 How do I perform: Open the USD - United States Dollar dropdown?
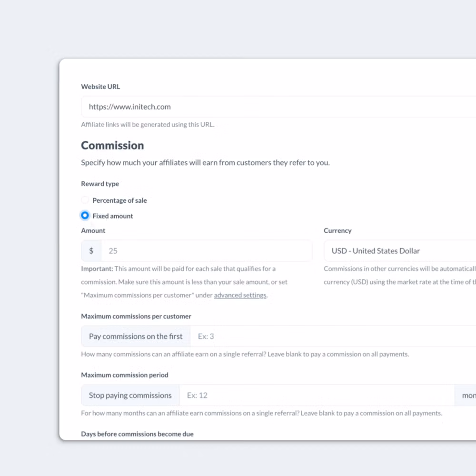coord(400,251)
